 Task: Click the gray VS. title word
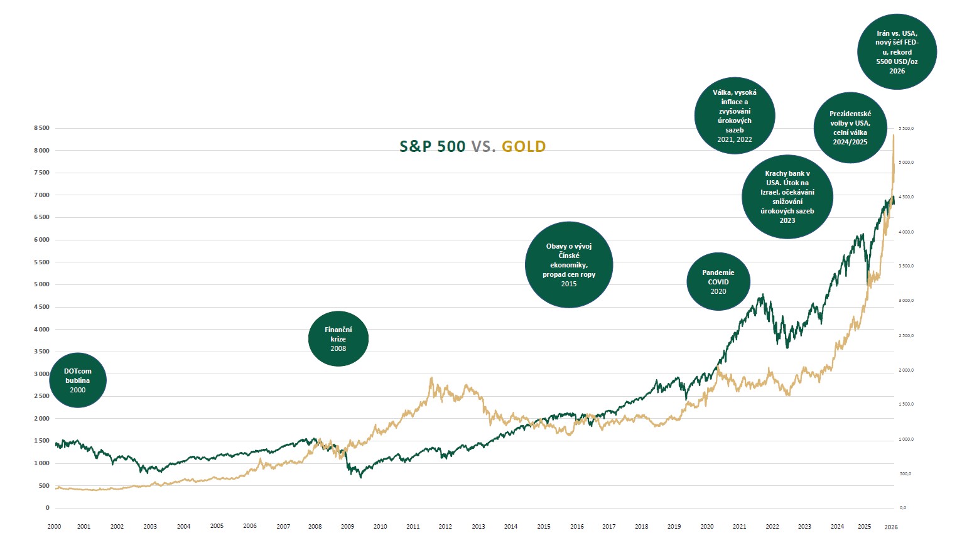(484, 147)
